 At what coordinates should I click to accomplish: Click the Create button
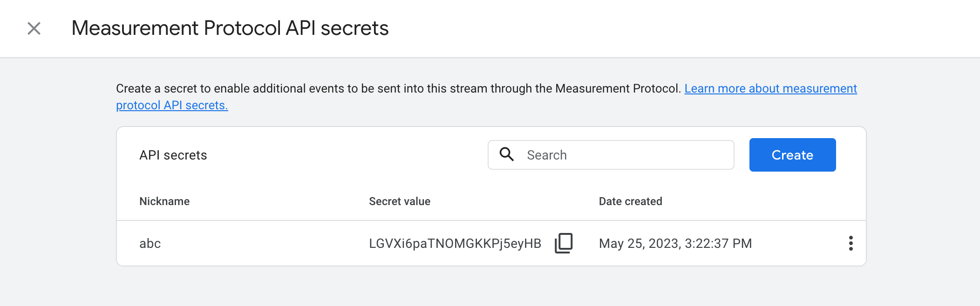792,154
